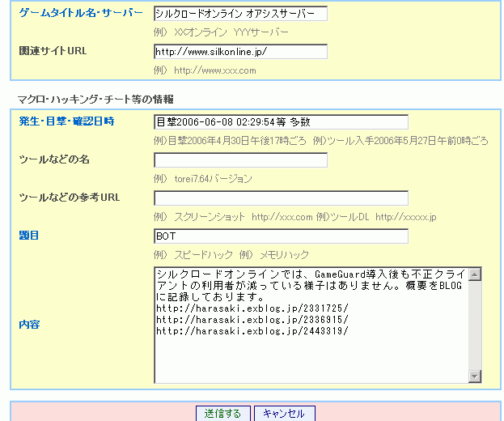Click inside the 内容 text area
This screenshot has height=421, width=504.
pyautogui.click(x=311, y=325)
